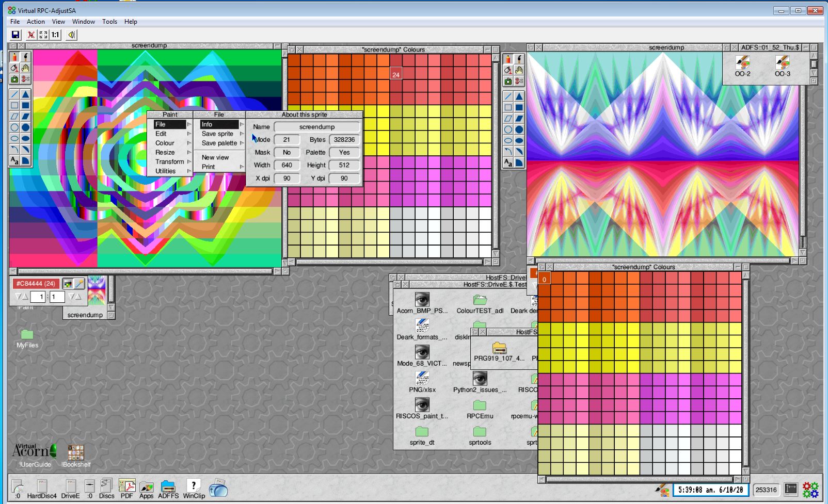The width and height of the screenshot is (828, 504).
Task: Open the MyFiles folder on desktop
Action: 27,339
